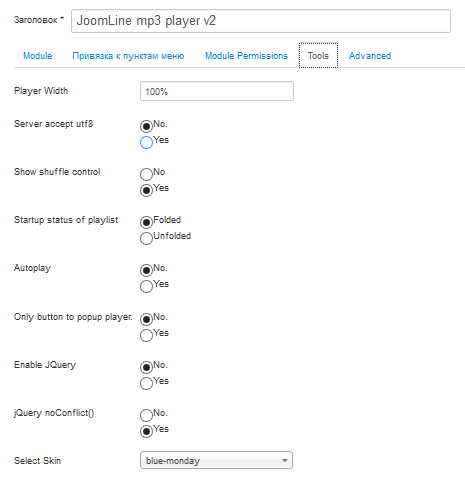Select Folded startup playlist status

click(x=146, y=222)
